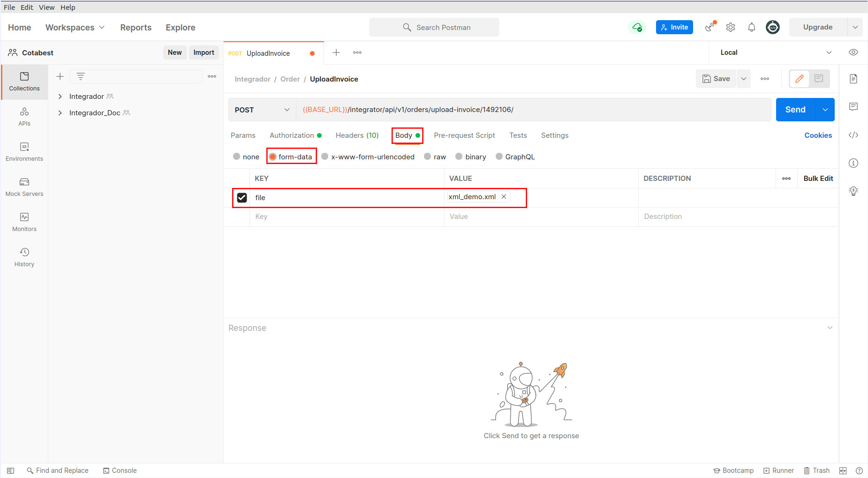Switch to the Params tab
This screenshot has height=478, width=868.
[243, 135]
